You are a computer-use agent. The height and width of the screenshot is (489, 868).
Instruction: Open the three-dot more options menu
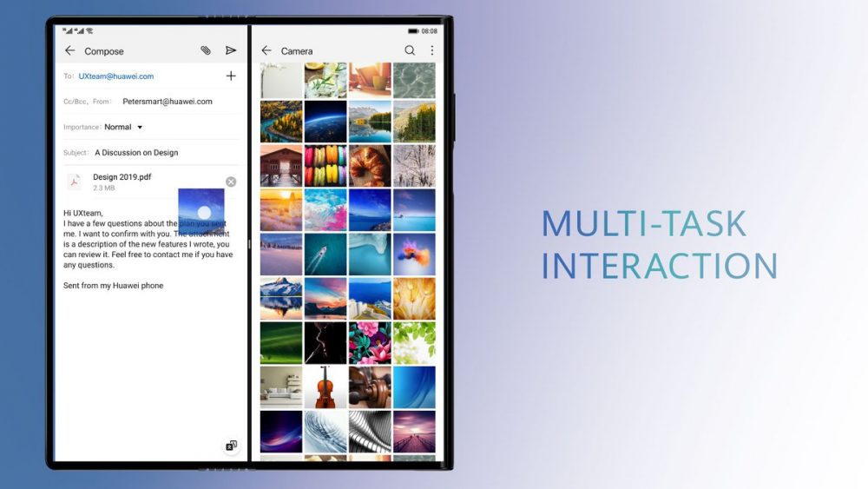(431, 51)
